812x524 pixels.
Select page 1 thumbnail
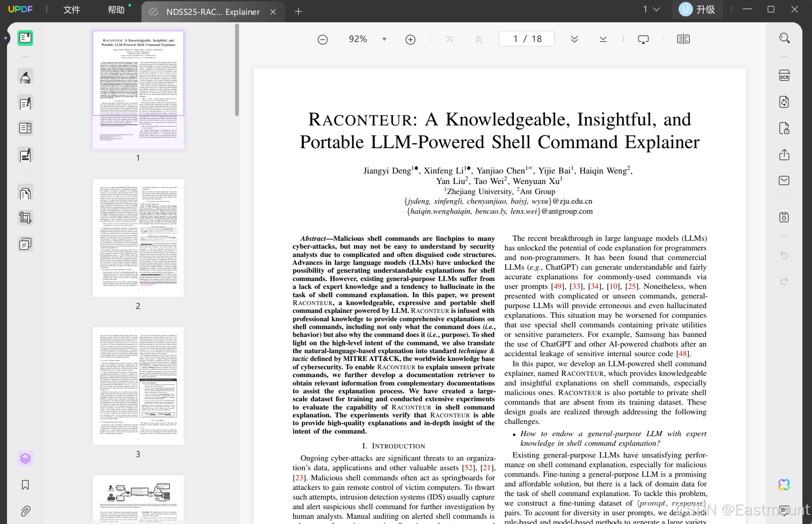[x=138, y=90]
